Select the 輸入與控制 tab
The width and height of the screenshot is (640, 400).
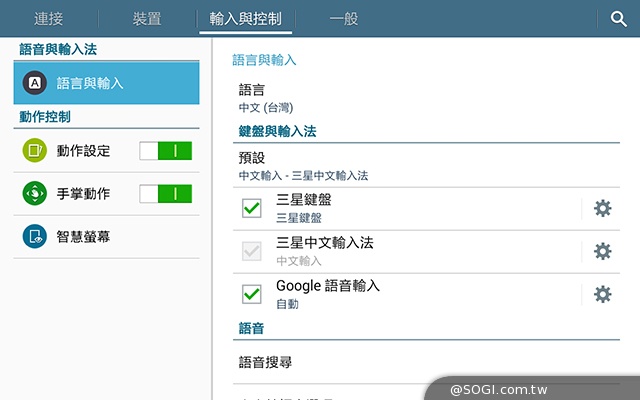245,19
